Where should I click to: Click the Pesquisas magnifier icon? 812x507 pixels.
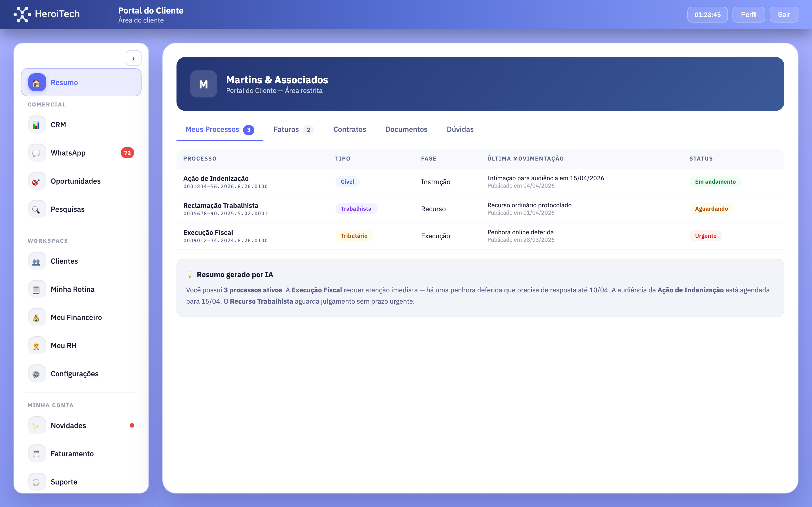[x=37, y=209]
